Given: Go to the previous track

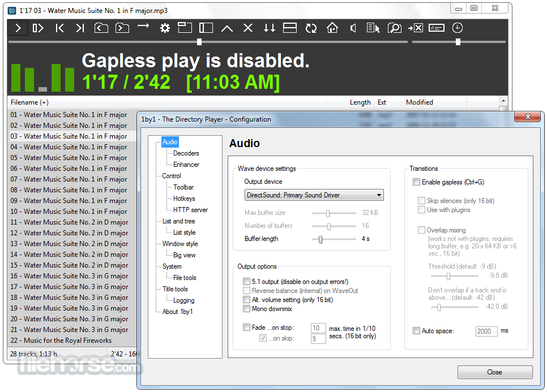Looking at the screenshot, I should coord(59,28).
